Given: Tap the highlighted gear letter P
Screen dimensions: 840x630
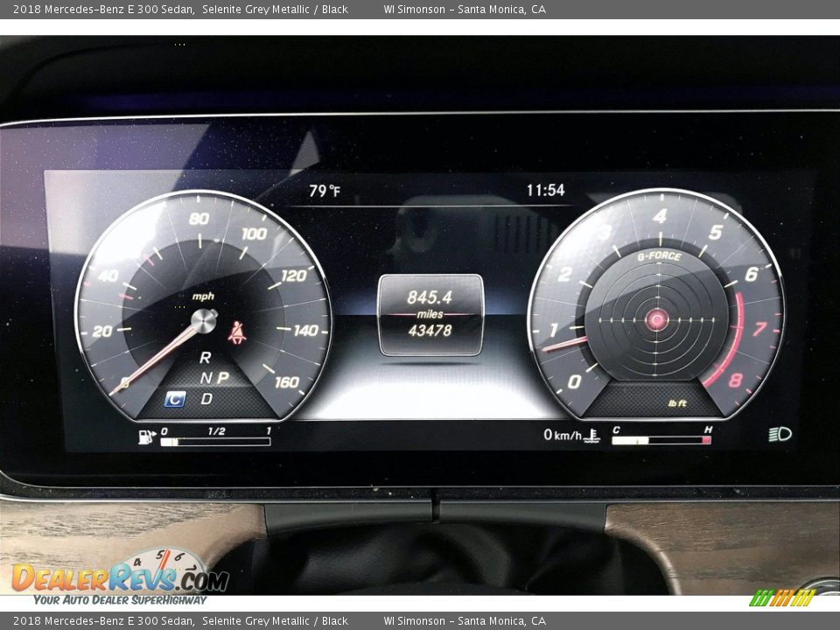Looking at the screenshot, I should [223, 378].
